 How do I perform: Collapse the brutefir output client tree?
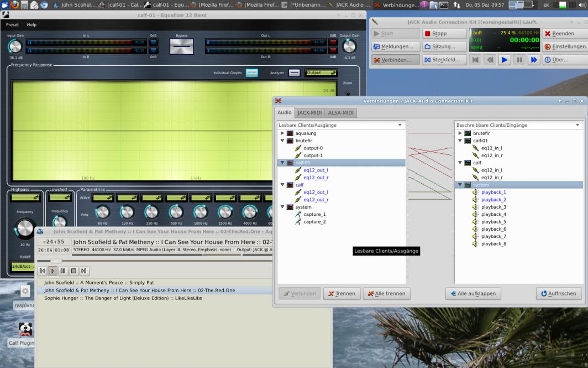282,141
